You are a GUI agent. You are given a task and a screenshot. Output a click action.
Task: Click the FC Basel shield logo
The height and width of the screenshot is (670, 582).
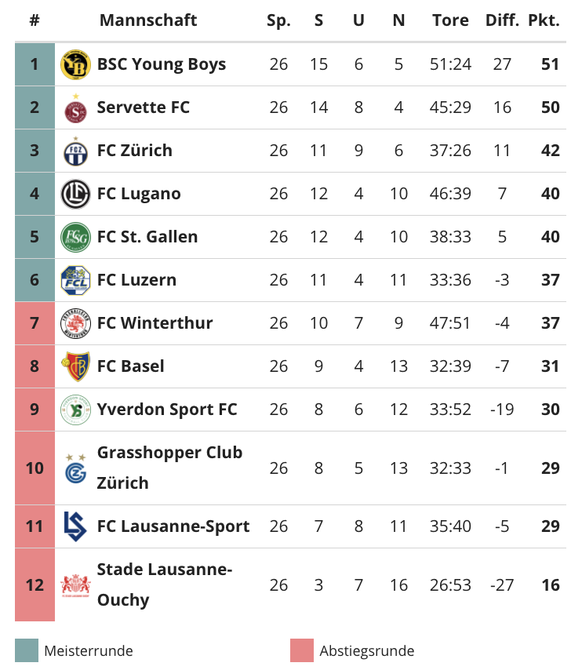pyautogui.click(x=75, y=366)
